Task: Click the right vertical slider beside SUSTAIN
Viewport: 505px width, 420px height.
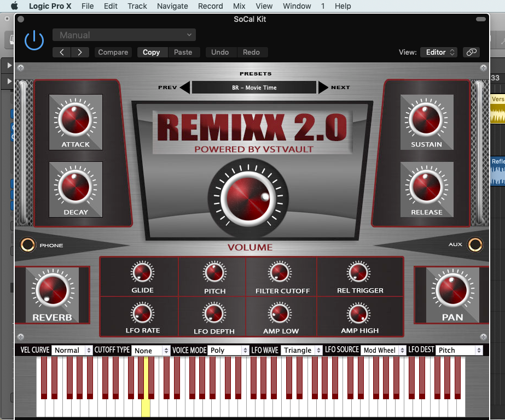Action: [479, 153]
